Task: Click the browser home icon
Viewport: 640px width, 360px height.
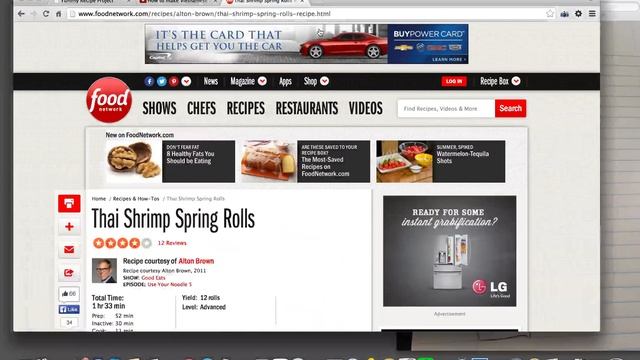Action: point(59,13)
